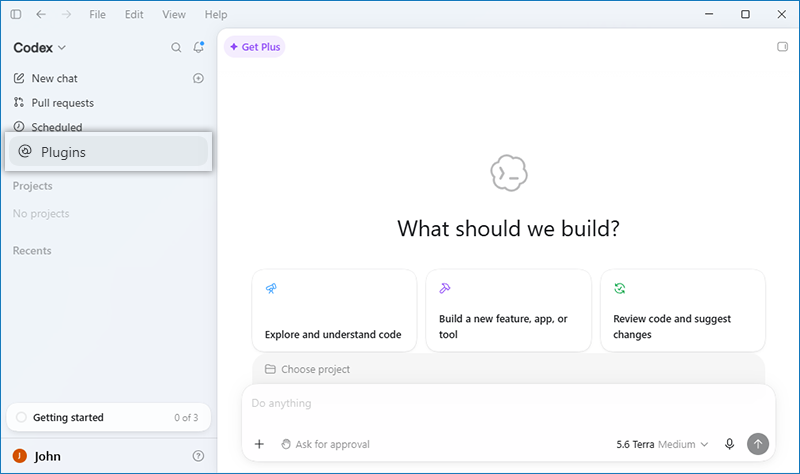Select Review code and suggest changes card
This screenshot has width=800, height=474.
(x=683, y=310)
